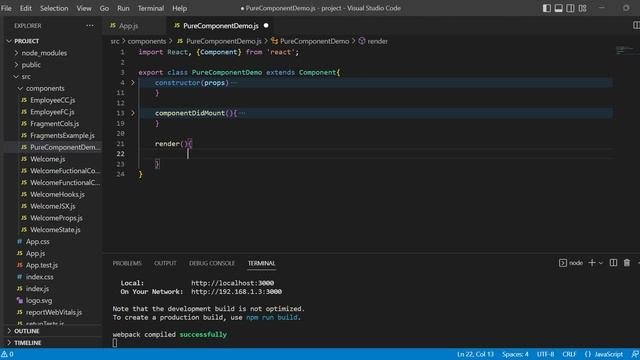Viewport: 640px width, 360px height.
Task: Open the Terminal menu
Action: point(151,8)
